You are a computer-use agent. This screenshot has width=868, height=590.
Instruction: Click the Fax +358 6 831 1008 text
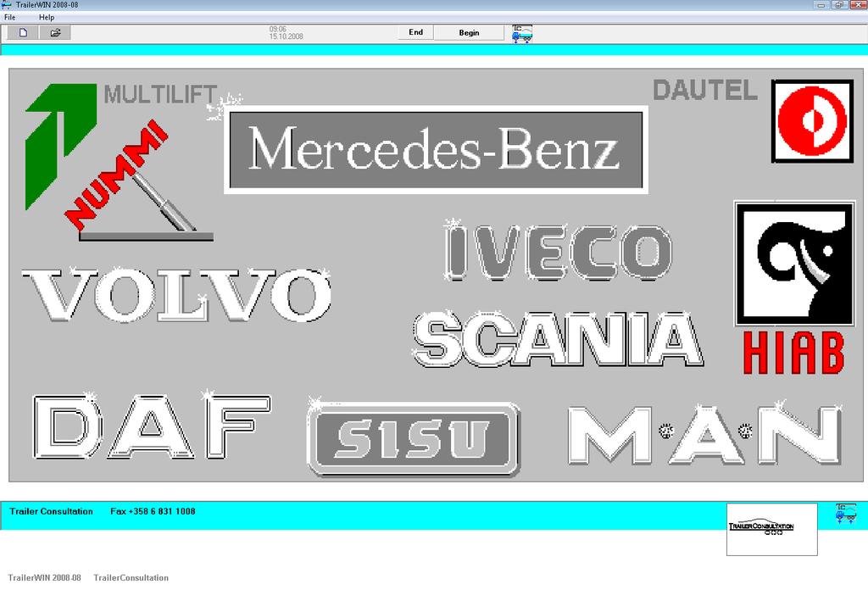click(153, 511)
